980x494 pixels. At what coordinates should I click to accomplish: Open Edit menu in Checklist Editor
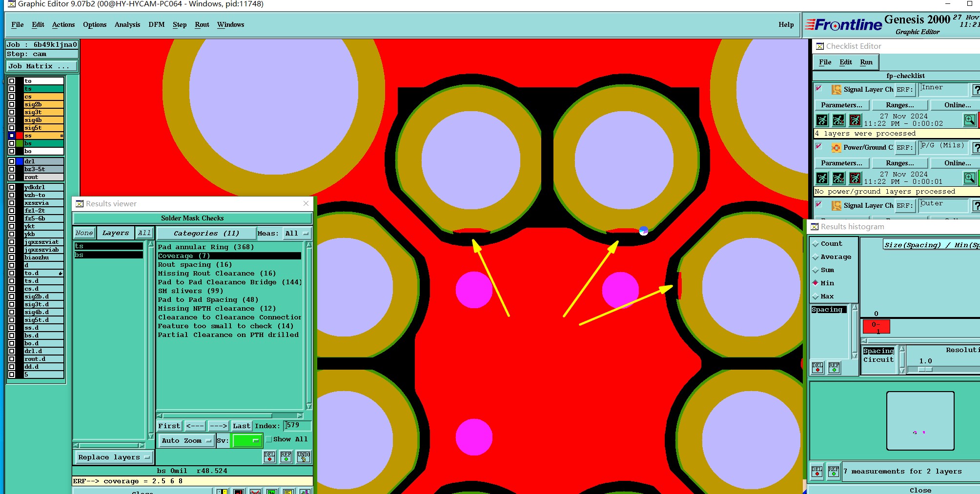click(846, 62)
